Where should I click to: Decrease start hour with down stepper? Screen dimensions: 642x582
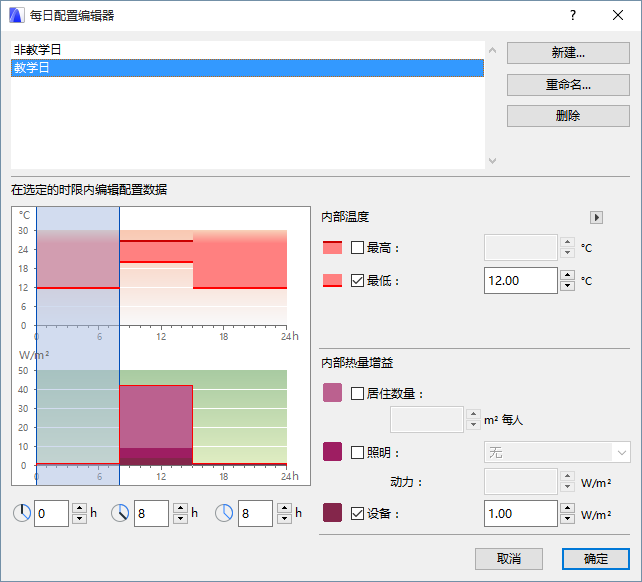[x=79, y=519]
